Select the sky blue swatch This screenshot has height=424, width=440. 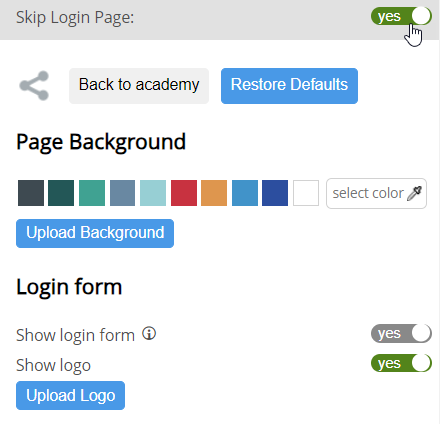pyautogui.click(x=245, y=193)
